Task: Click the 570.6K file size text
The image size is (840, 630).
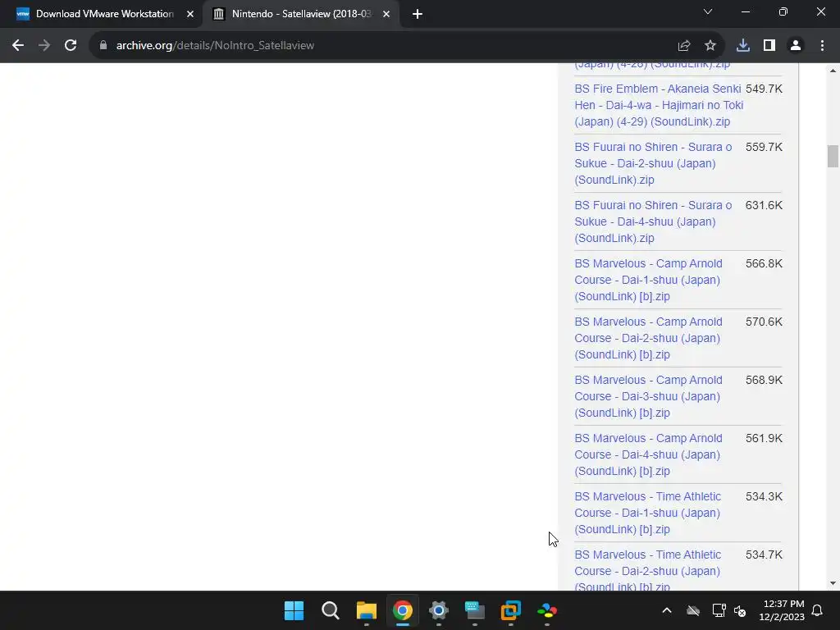Action: [x=764, y=322]
